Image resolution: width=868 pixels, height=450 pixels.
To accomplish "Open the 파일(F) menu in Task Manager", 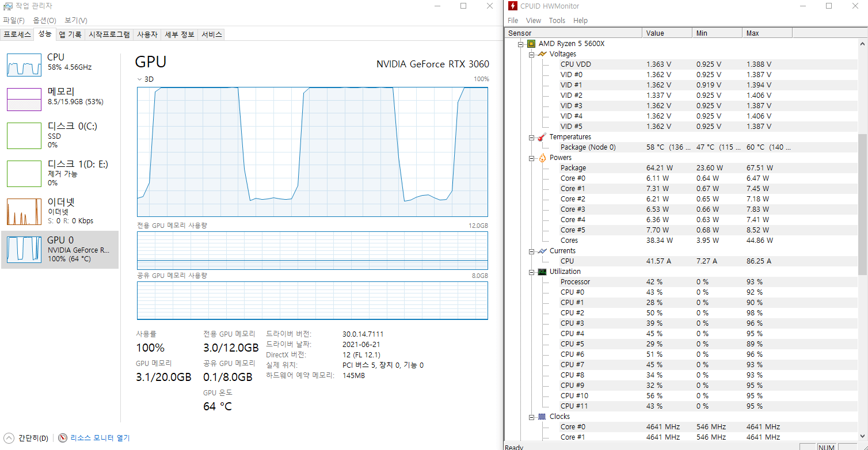I will coord(14,20).
